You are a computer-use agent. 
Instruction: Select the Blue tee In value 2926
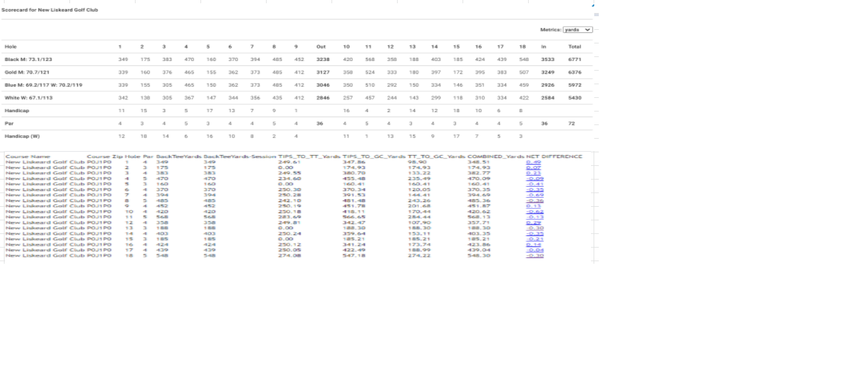(548, 85)
